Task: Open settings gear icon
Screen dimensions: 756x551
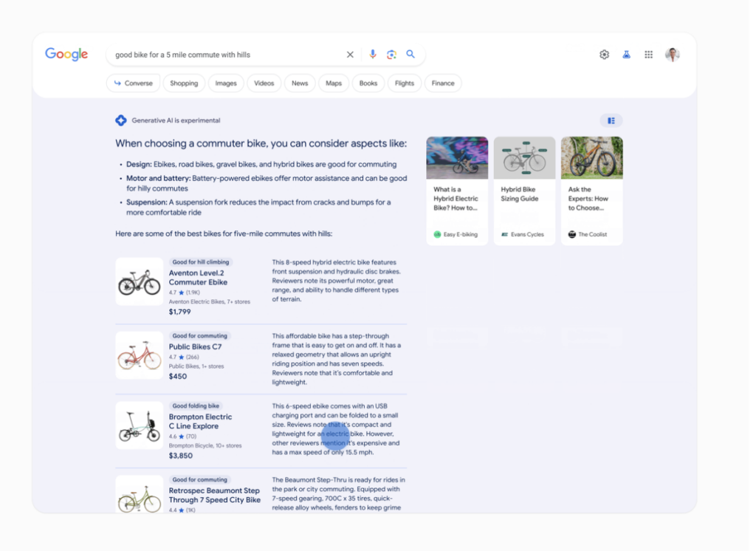Action: (x=604, y=55)
